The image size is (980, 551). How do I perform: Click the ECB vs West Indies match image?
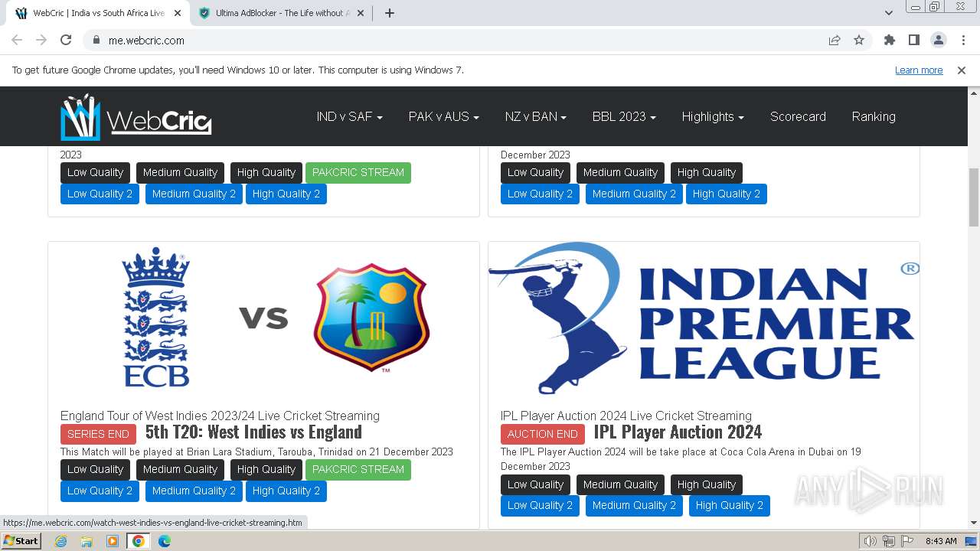[263, 318]
